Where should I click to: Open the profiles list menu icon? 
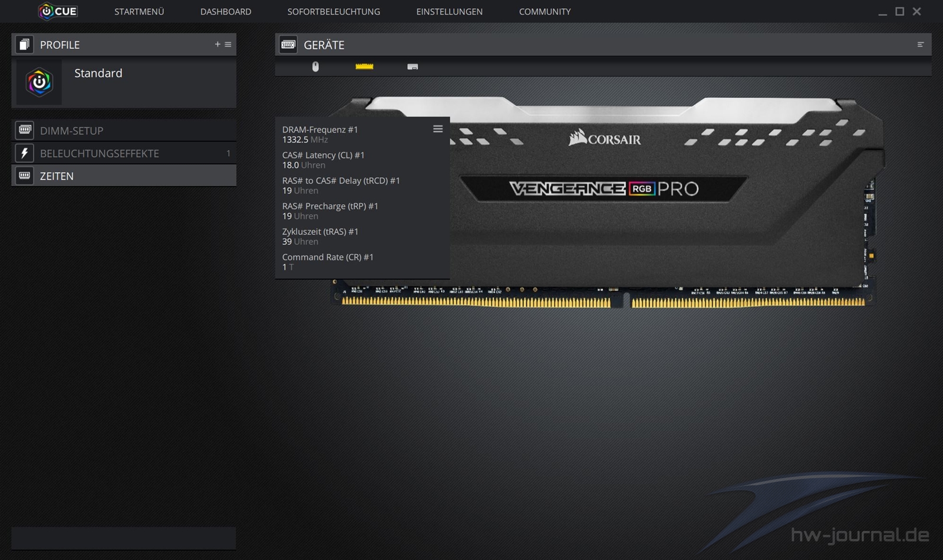pos(228,44)
